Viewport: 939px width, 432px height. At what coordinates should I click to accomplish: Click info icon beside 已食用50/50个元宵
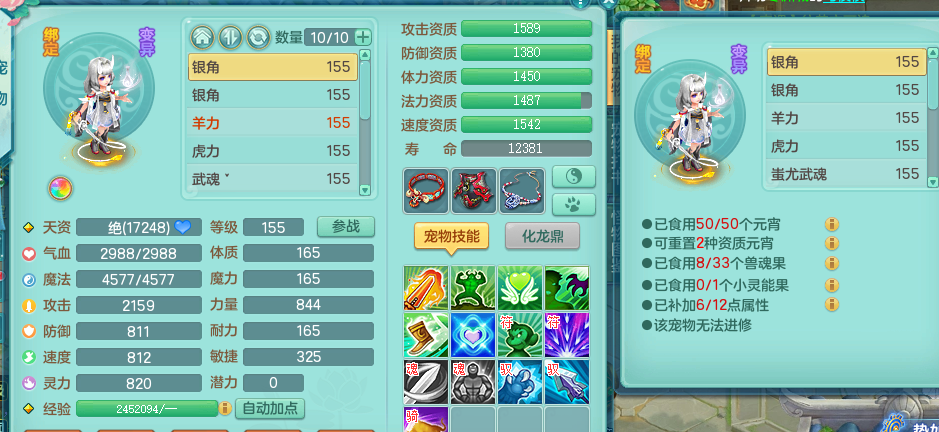pos(831,225)
